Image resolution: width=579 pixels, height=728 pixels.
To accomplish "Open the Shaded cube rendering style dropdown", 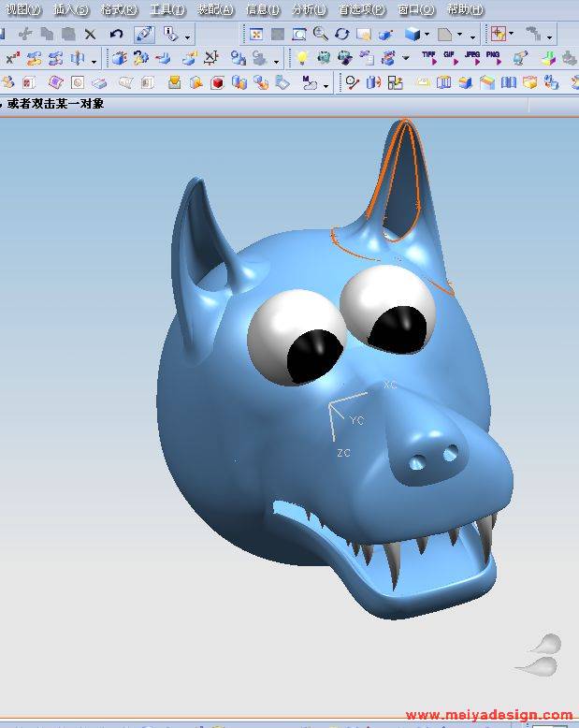I will point(427,34).
